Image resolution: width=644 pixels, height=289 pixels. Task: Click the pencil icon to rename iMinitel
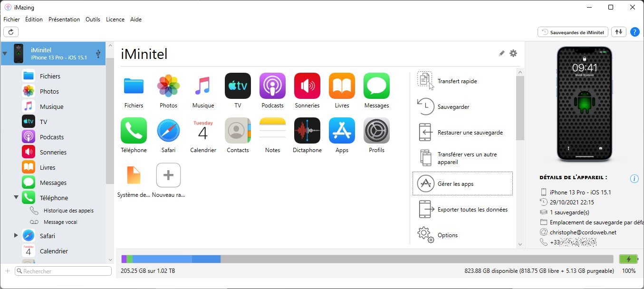pyautogui.click(x=501, y=53)
